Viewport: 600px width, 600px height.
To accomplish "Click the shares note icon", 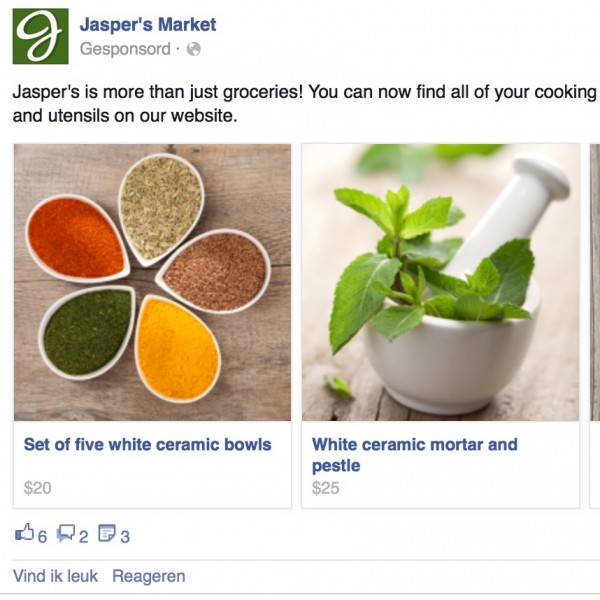I will pos(107,533).
